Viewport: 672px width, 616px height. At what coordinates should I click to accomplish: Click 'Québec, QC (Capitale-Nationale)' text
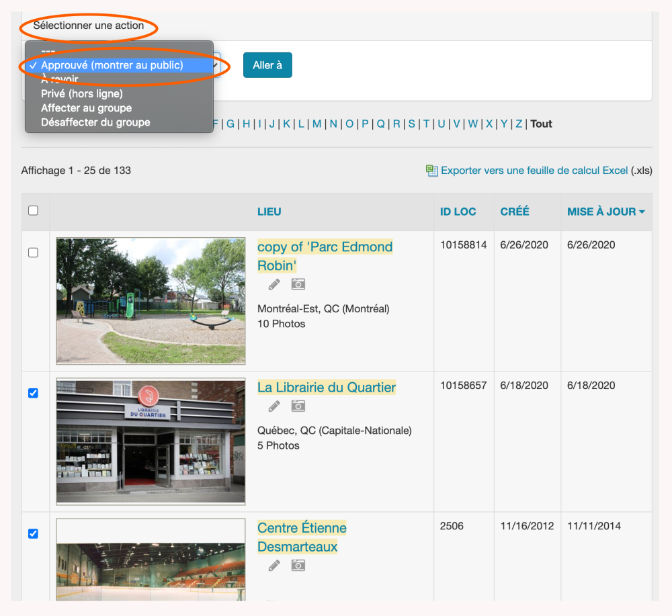click(334, 431)
